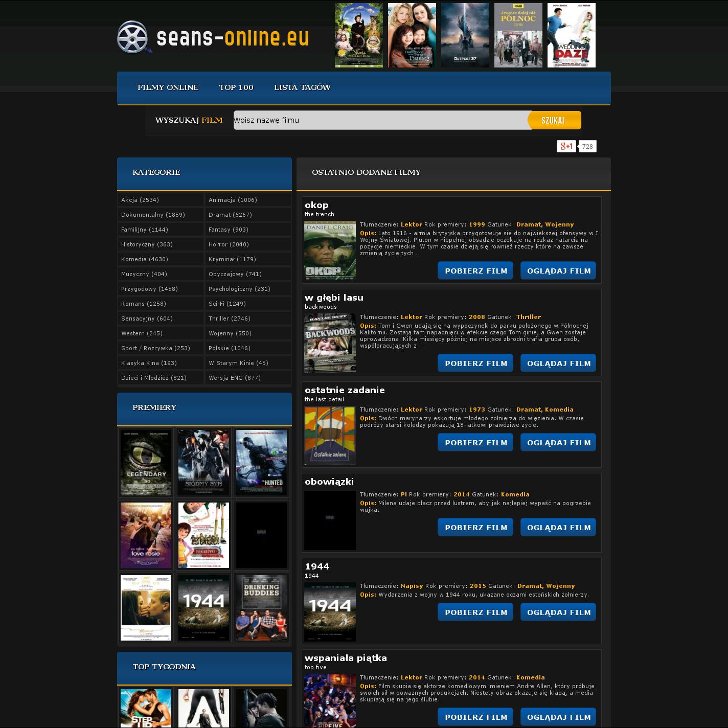Open the Outpost 37 poster in header
Viewport: 728px width, 728px height.
pos(465,35)
